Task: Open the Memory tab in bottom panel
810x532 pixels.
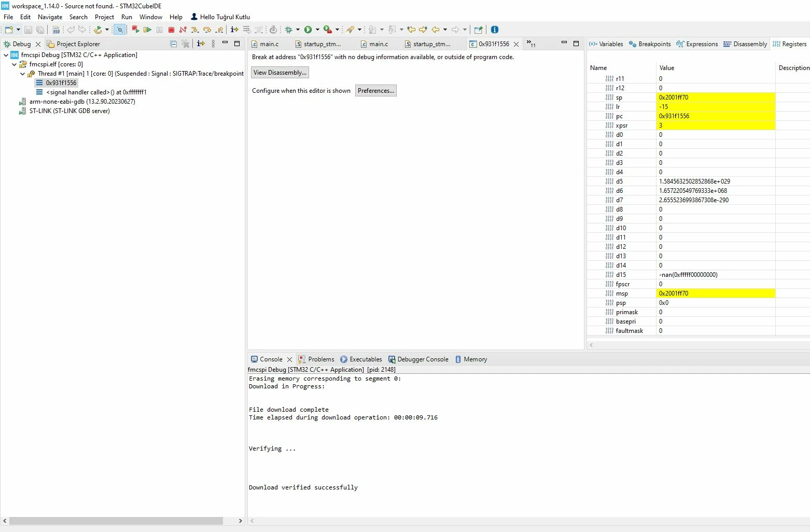Action: [x=471, y=359]
